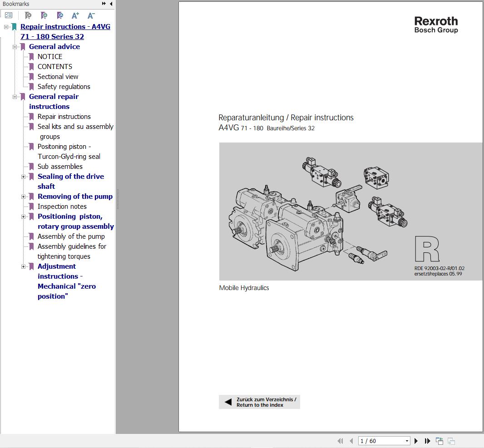Click the Sub assemblies bookmark ribbon icon
This screenshot has width=484, height=448.
[x=31, y=167]
